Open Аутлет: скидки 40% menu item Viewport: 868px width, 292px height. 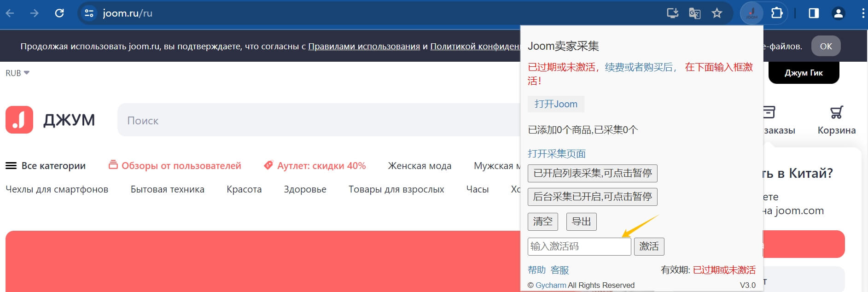tap(315, 166)
